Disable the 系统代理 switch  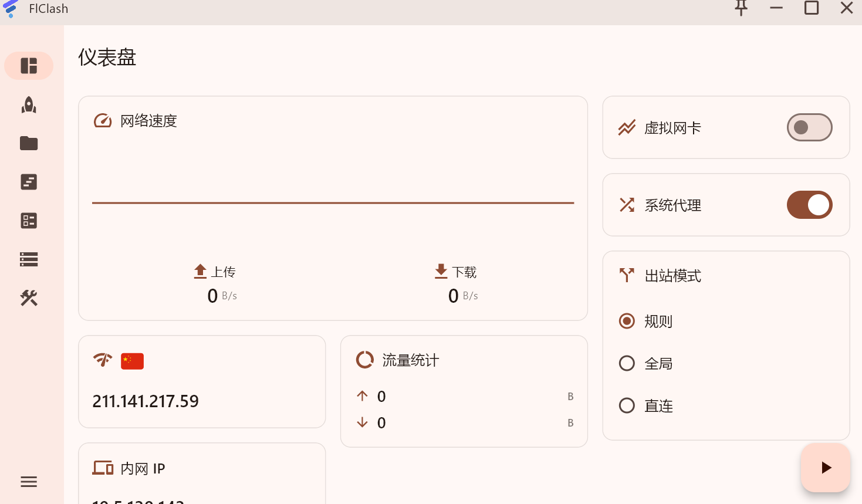(809, 205)
